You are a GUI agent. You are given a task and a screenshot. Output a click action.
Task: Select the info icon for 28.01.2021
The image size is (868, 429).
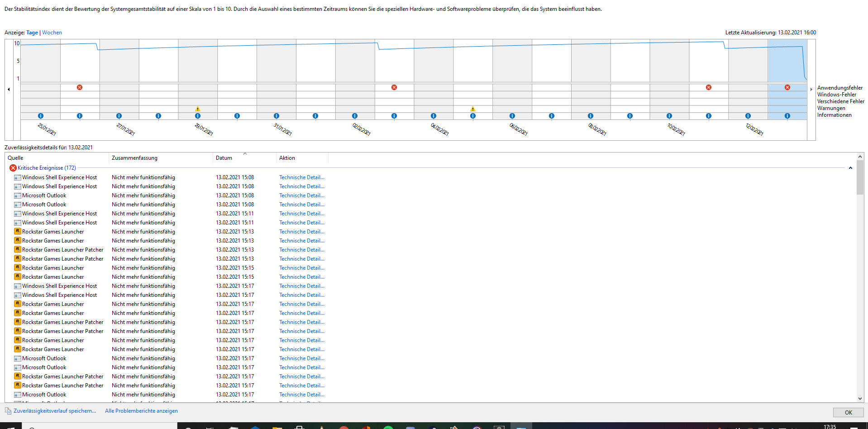coord(158,116)
